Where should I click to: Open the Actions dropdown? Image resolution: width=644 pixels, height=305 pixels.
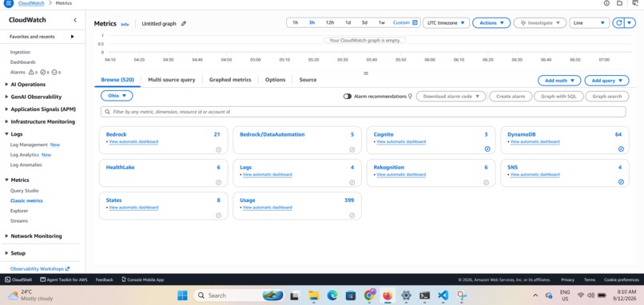click(491, 23)
